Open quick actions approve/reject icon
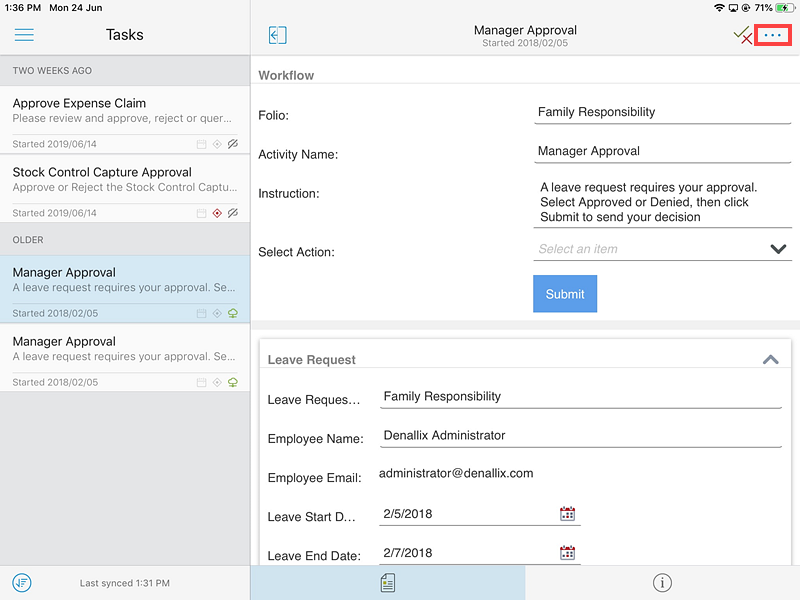Viewport: 800px width, 600px height. (743, 35)
